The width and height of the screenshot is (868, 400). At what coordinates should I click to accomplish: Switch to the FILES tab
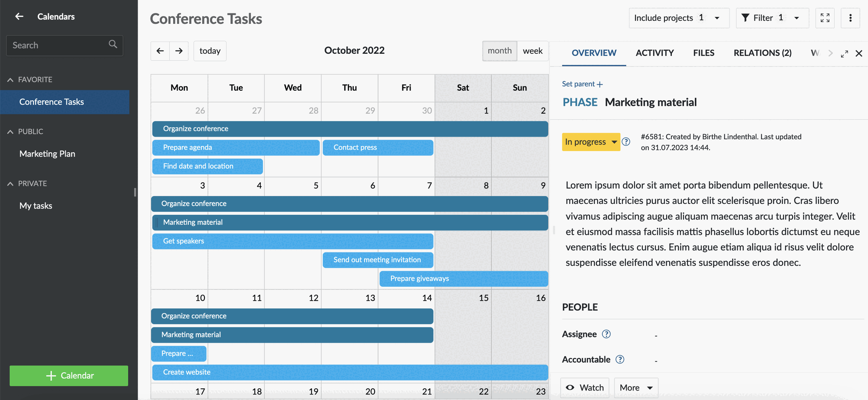[x=704, y=53]
